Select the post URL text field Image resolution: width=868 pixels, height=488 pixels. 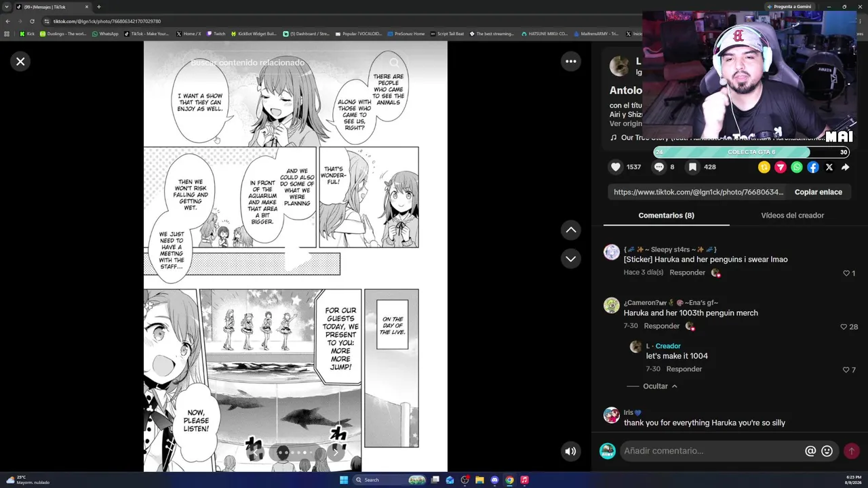[x=698, y=192]
